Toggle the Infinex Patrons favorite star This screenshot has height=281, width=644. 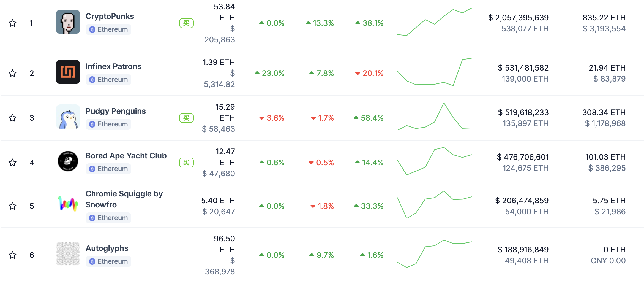12,73
